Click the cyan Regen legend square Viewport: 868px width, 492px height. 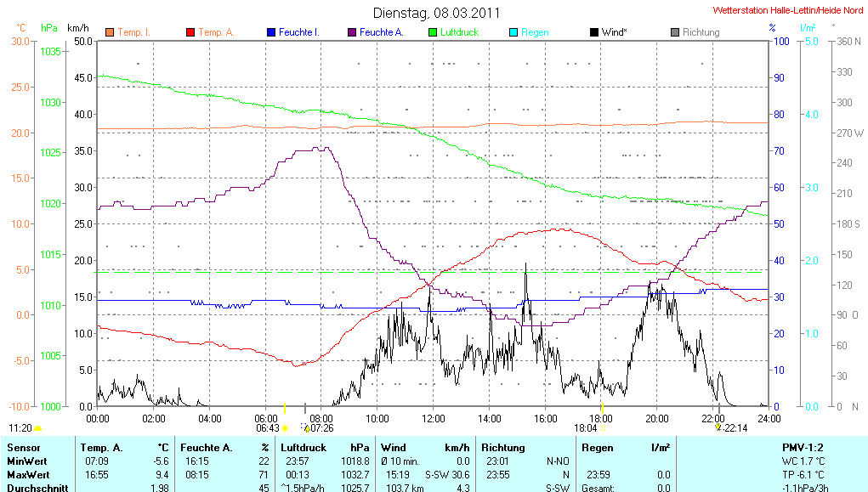click(513, 32)
